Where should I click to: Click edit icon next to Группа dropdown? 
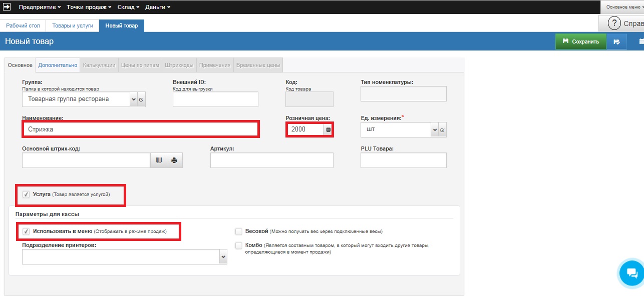pos(141,99)
